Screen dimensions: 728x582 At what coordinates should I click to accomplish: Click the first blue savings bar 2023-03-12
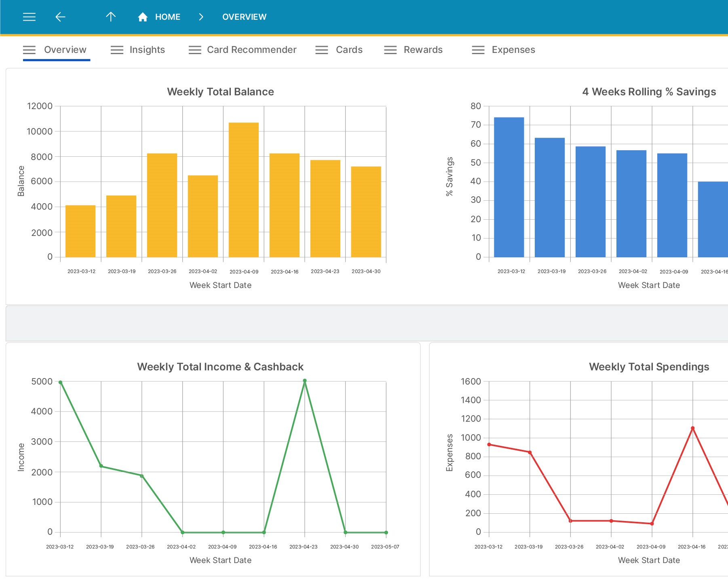click(x=509, y=187)
